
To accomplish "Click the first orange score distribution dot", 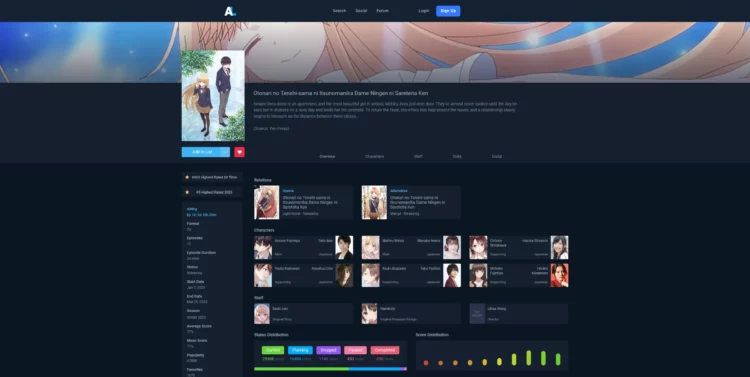I will coord(426,363).
